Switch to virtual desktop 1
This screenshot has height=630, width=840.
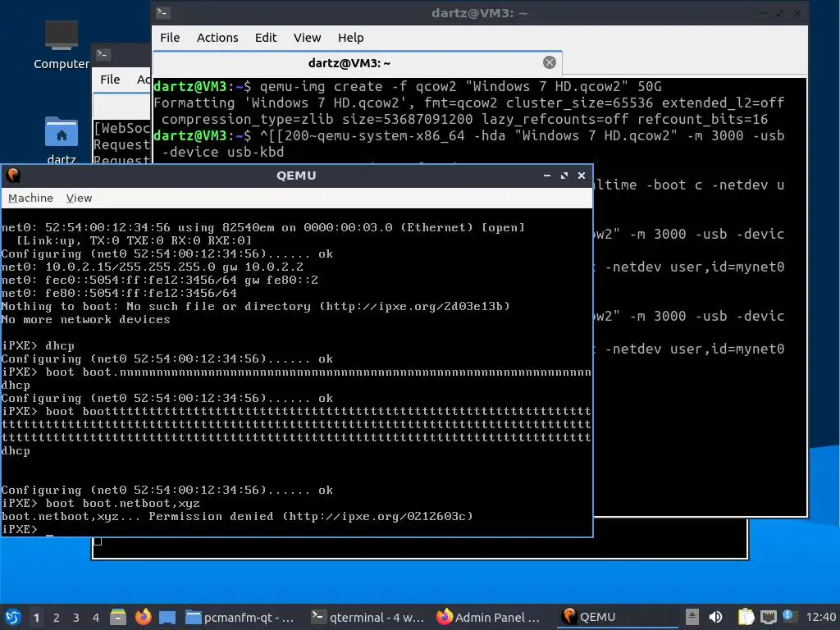click(x=36, y=618)
